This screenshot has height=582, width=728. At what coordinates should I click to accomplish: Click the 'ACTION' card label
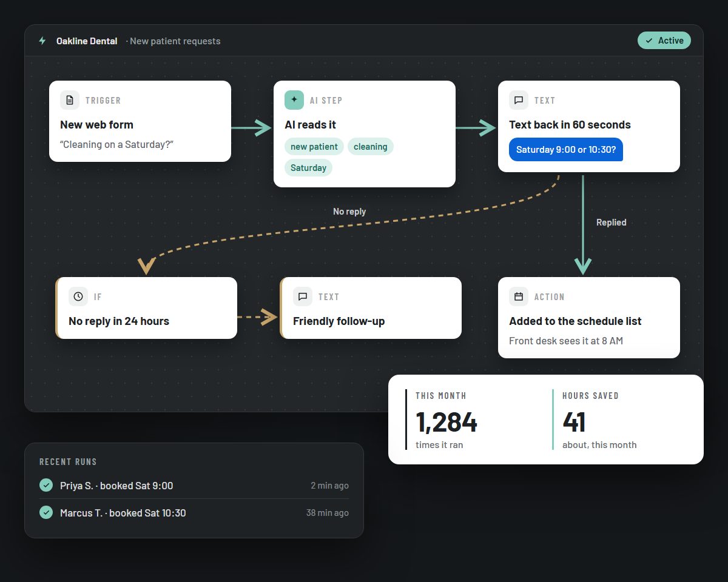(x=550, y=297)
